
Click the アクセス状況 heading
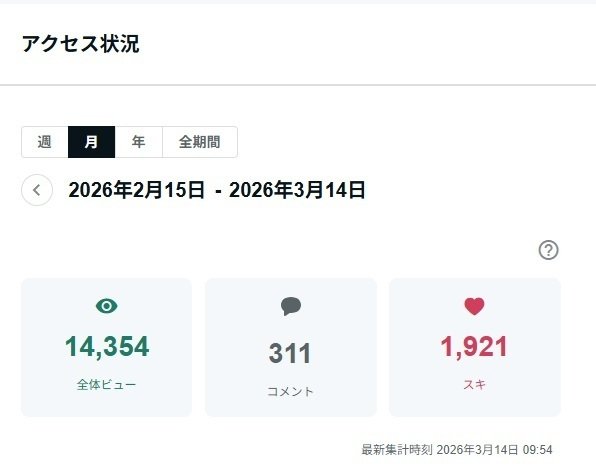(81, 44)
